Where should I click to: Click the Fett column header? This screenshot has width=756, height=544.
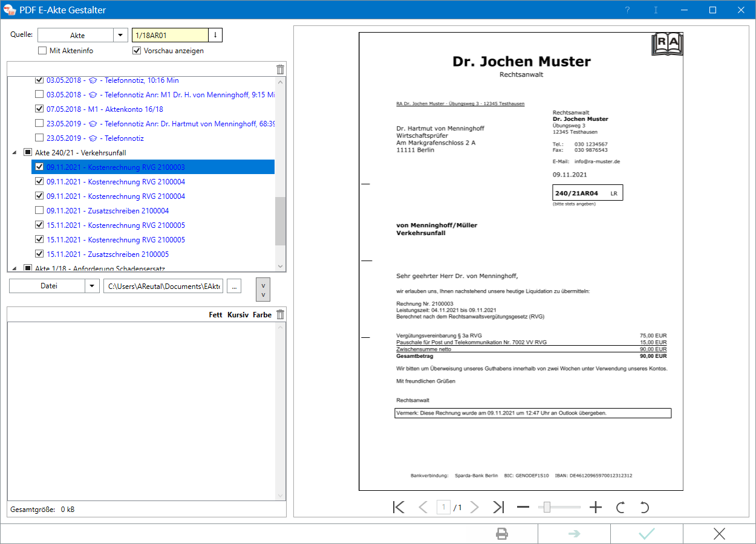(x=215, y=315)
